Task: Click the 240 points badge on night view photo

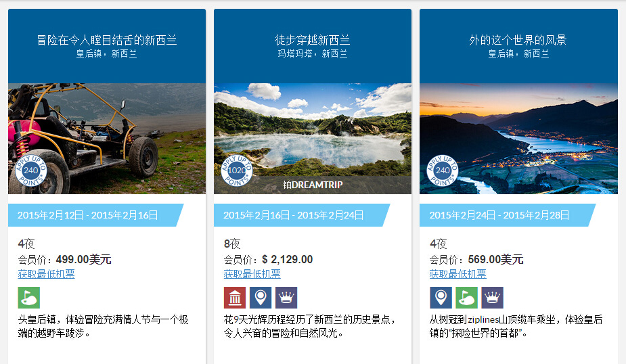Action: (443, 170)
